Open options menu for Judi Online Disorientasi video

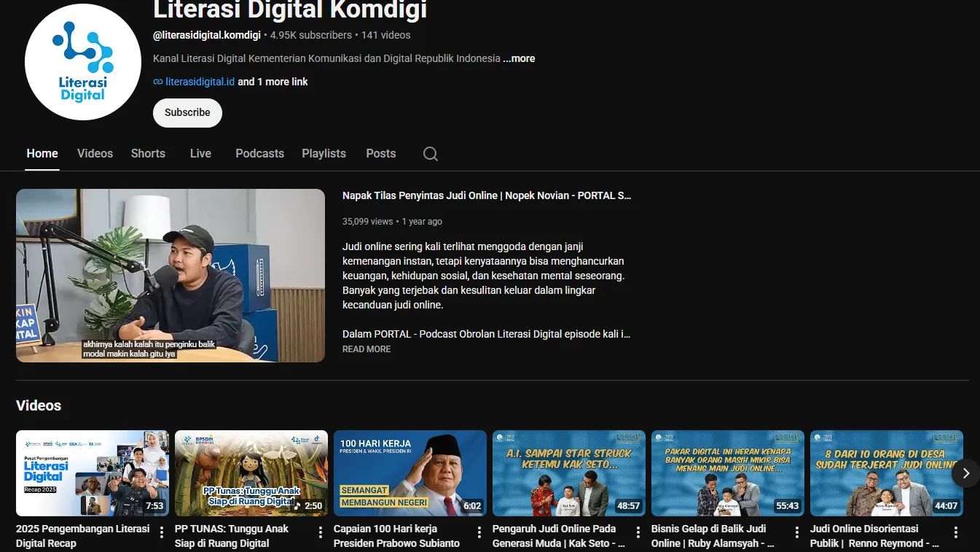click(956, 532)
